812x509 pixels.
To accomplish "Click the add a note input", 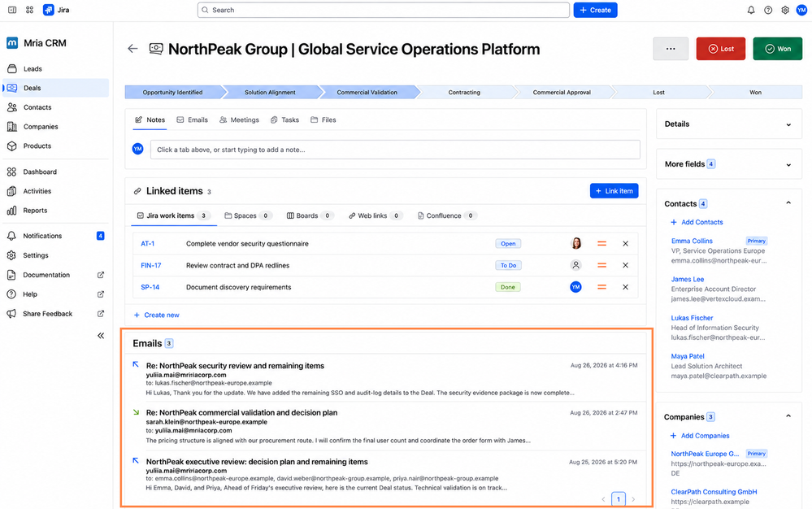I will point(395,150).
